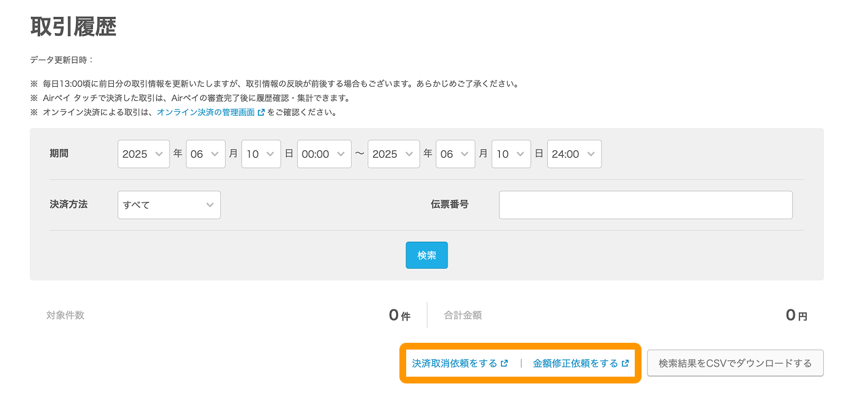Open the オンライン決済の管理画面 link
Screen dimensions: 868x397
click(x=206, y=112)
